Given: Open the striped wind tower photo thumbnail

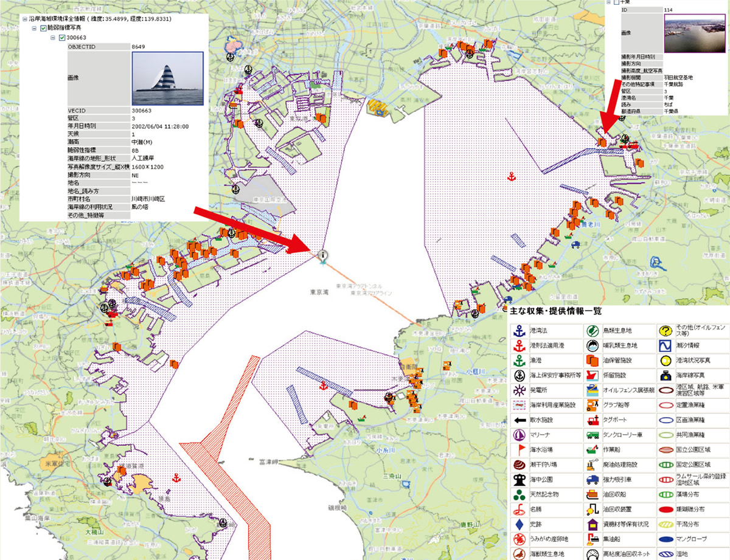Looking at the screenshot, I should click(x=167, y=78).
